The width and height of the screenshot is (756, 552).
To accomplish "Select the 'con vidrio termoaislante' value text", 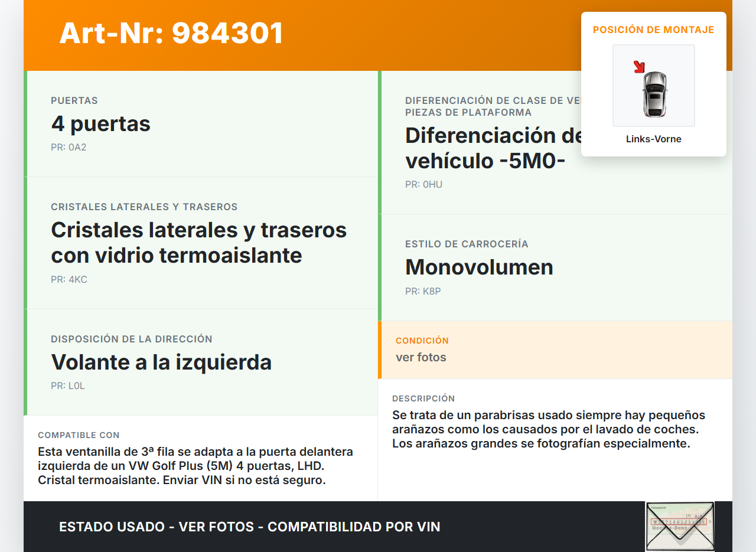I will (177, 255).
